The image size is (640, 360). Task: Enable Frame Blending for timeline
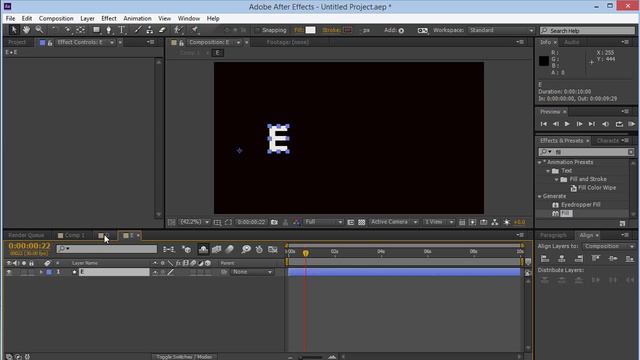216,249
